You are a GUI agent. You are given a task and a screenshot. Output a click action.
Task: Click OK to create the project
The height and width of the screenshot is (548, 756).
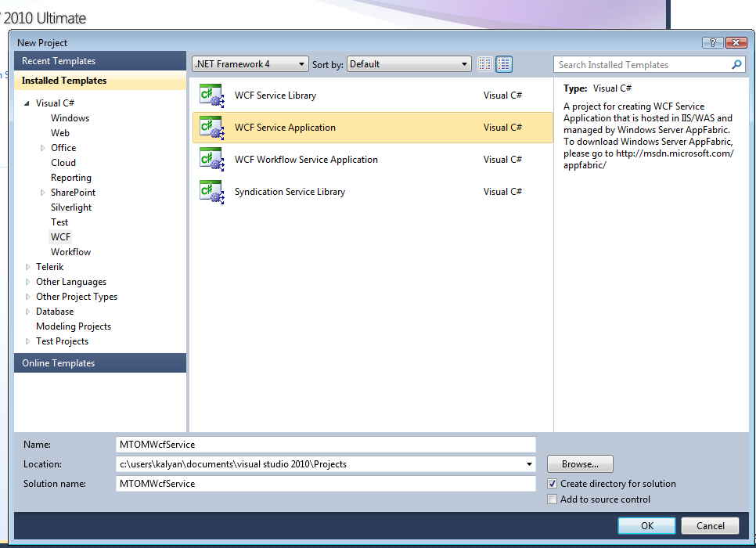pos(646,526)
